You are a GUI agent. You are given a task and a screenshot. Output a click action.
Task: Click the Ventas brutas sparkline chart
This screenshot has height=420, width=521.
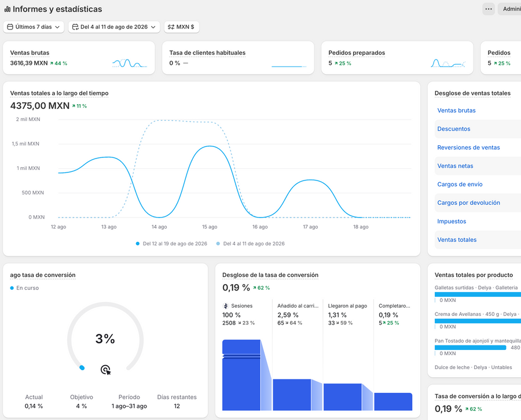(130, 62)
